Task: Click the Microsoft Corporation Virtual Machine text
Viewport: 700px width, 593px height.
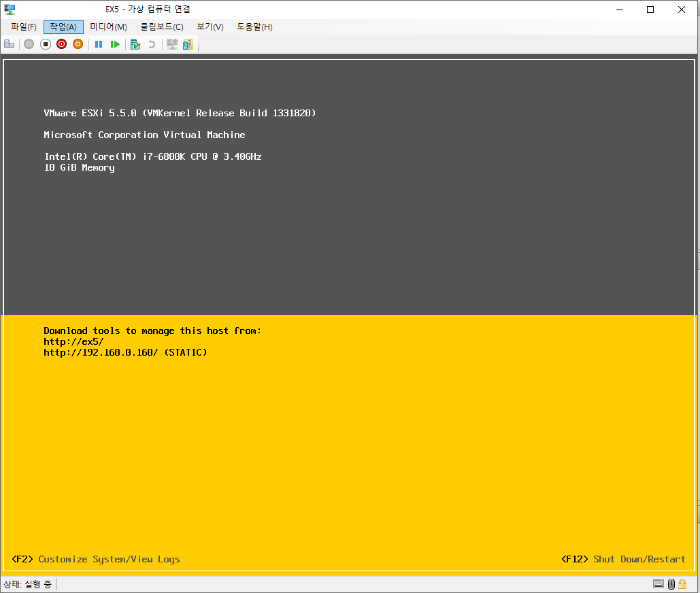Action: coord(145,135)
